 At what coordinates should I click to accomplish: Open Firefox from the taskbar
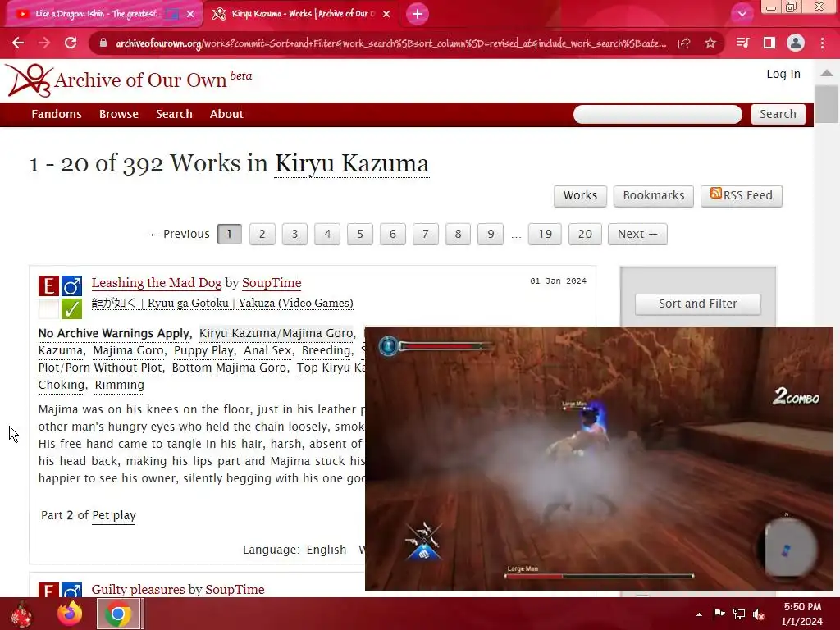pos(71,614)
